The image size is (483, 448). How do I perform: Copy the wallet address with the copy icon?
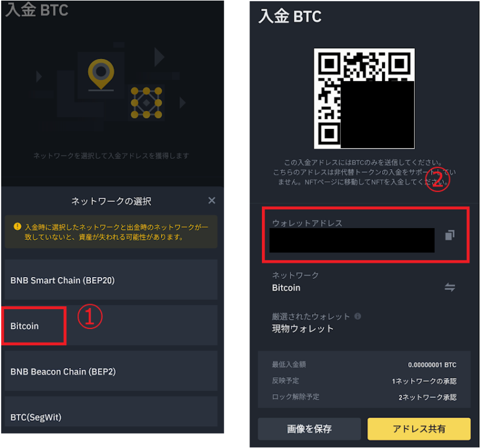450,235
